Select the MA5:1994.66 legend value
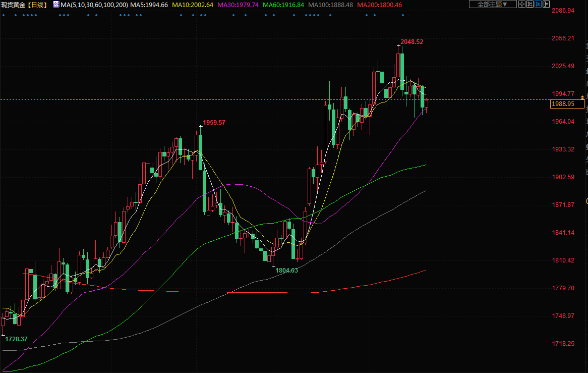Image resolution: width=588 pixels, height=373 pixels. 149,5
